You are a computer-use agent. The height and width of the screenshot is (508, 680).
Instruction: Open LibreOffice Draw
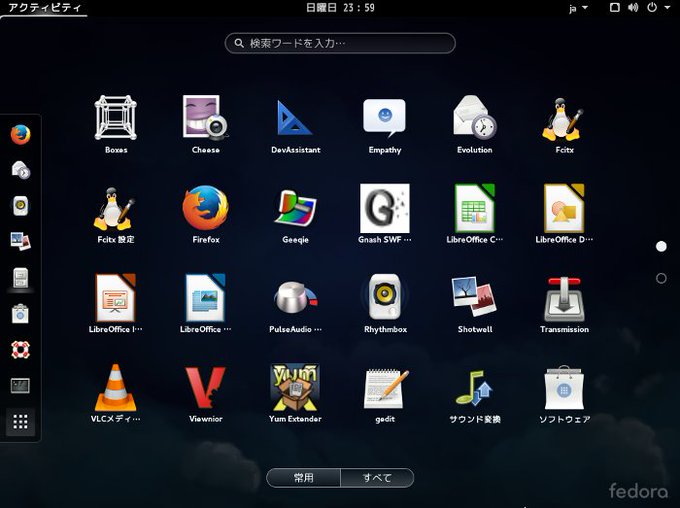[x=564, y=214]
